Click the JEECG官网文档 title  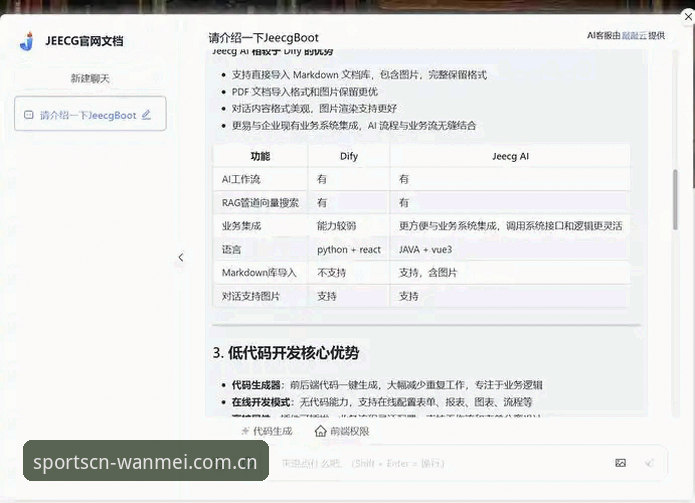pos(84,41)
